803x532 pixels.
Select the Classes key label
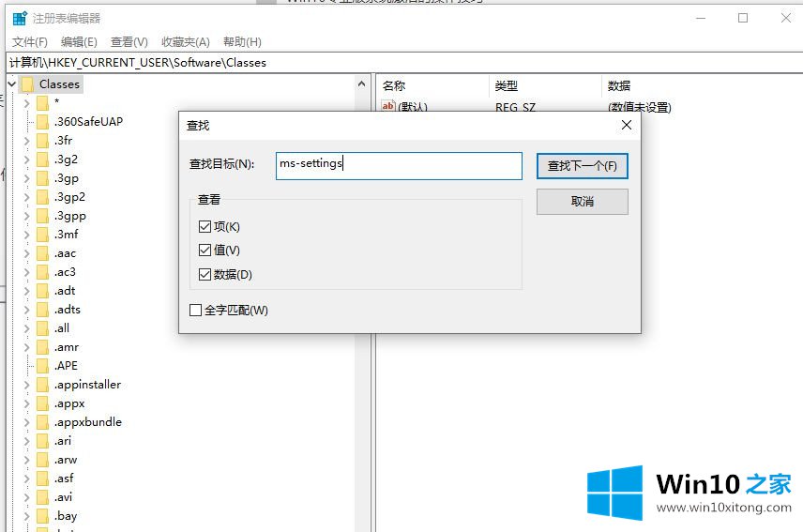[59, 84]
